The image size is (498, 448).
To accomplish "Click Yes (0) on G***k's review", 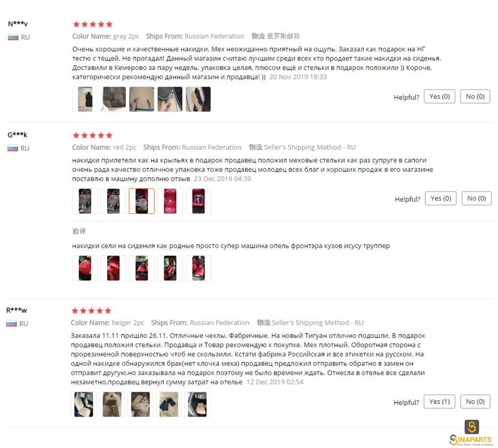I will (x=441, y=199).
